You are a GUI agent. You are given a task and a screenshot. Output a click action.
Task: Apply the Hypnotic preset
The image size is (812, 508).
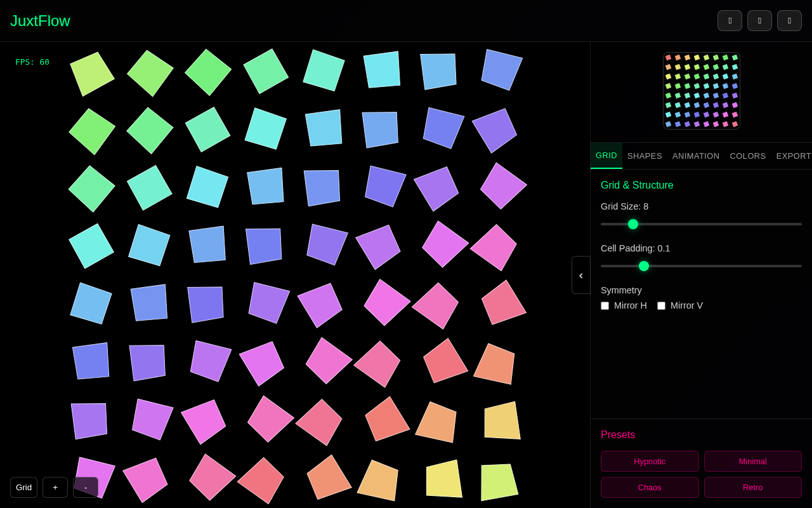[x=650, y=462]
